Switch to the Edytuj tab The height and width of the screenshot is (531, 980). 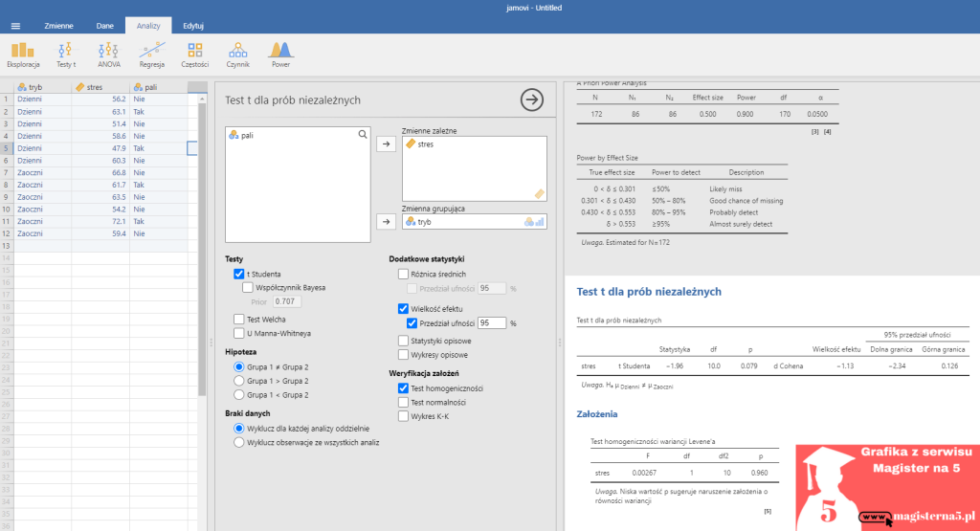coord(193,26)
